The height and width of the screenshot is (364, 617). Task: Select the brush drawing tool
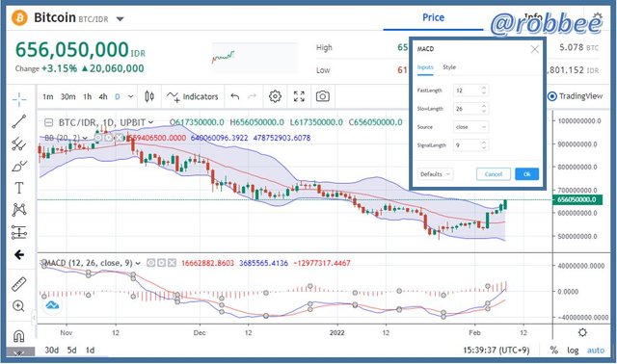(x=18, y=167)
